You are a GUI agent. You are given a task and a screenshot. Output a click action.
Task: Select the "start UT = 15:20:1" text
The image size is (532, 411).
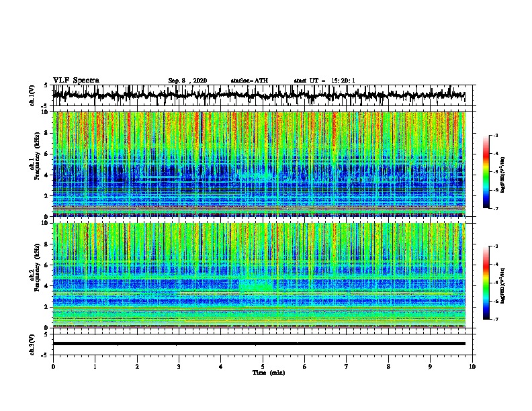tap(324, 81)
